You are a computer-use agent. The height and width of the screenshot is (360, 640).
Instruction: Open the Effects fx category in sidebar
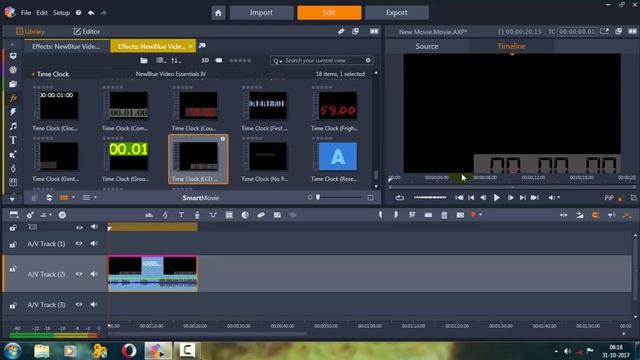click(13, 98)
